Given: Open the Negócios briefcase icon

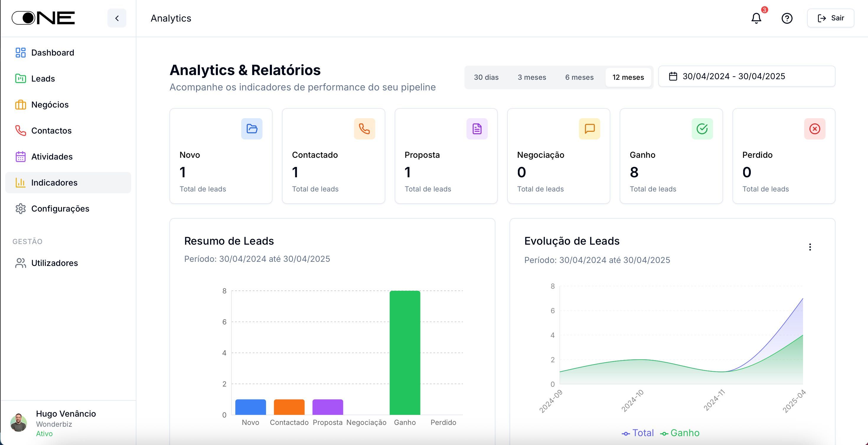Looking at the screenshot, I should pos(21,105).
